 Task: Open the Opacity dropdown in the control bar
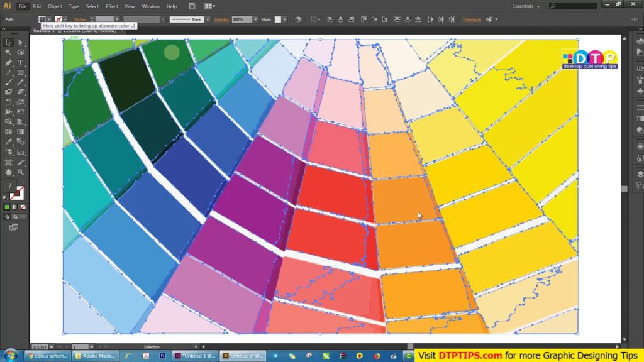tap(255, 19)
